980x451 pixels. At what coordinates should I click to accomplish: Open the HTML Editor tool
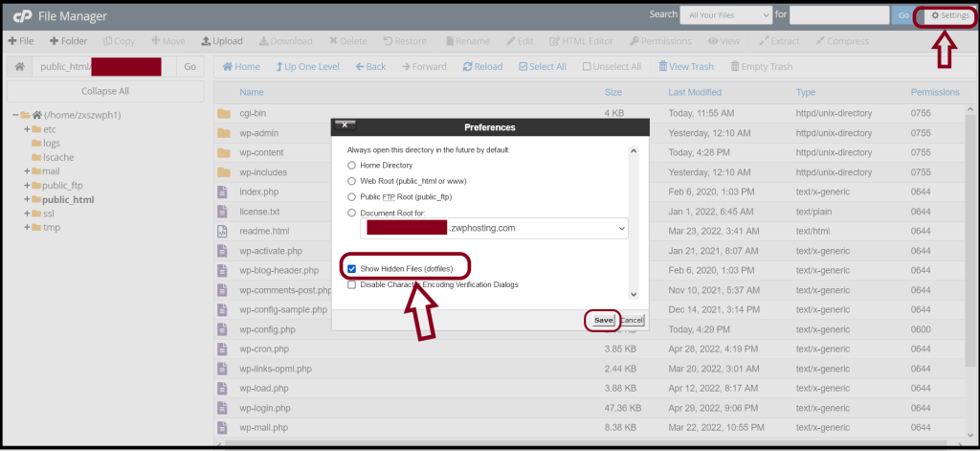[x=581, y=41]
